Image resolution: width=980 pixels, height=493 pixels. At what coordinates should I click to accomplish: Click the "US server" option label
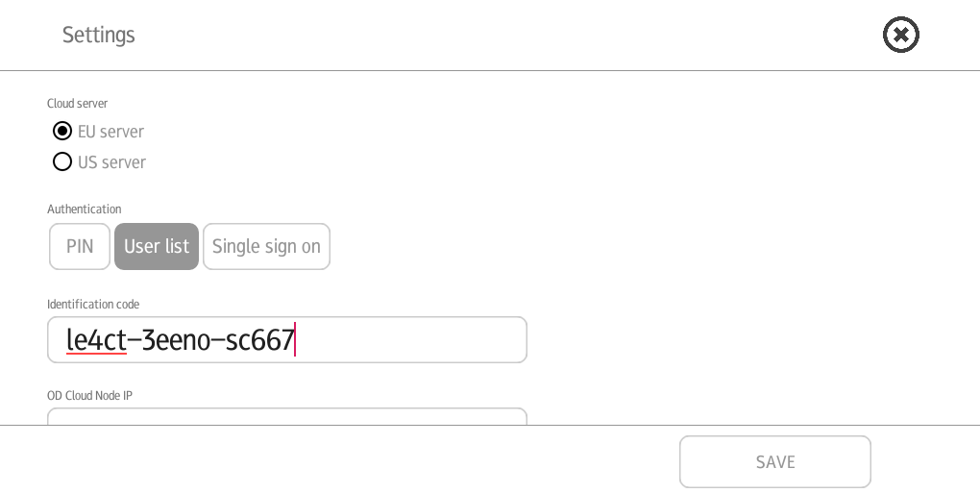tap(111, 162)
